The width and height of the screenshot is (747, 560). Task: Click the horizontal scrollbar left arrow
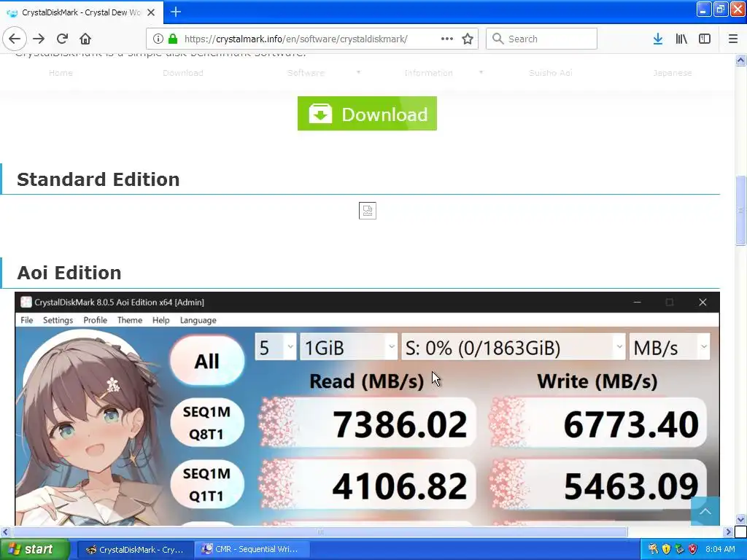(x=5, y=532)
